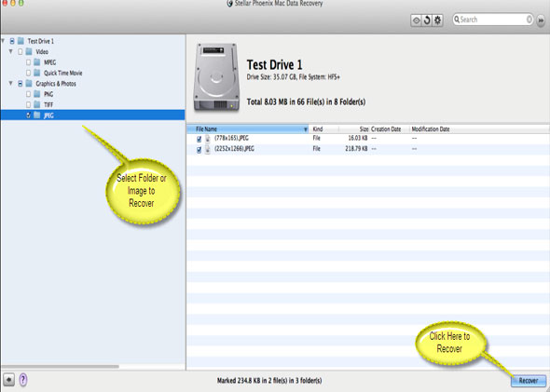Click file icon of (2252x1266).JPEG
This screenshot has height=392, width=550.
[x=208, y=149]
